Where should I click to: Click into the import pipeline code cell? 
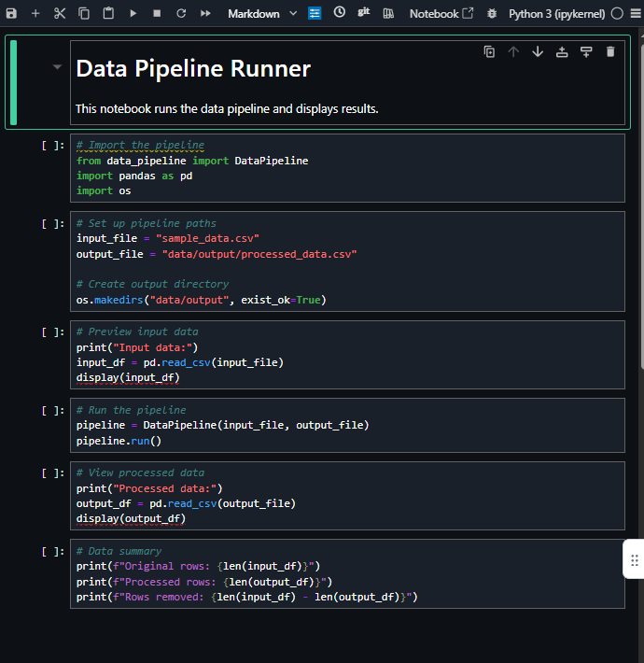click(x=347, y=168)
